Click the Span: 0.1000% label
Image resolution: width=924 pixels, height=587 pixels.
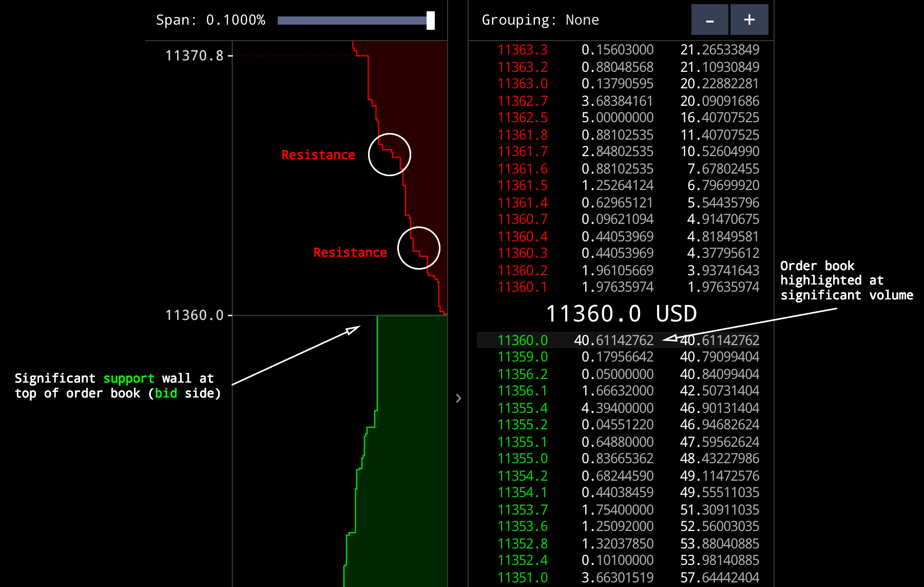pos(210,20)
